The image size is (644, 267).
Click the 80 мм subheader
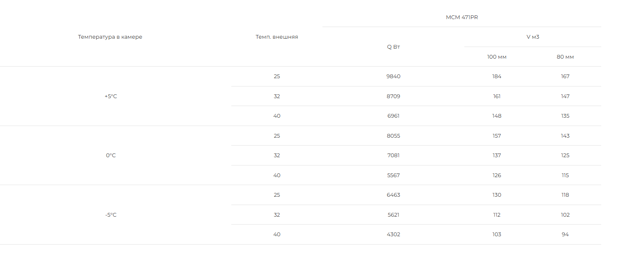point(565,57)
